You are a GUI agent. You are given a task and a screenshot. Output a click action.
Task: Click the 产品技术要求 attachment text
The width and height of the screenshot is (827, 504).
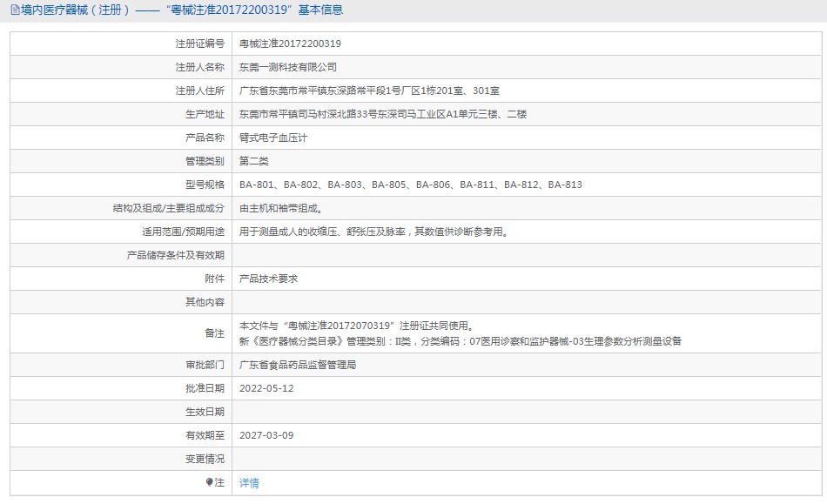(x=268, y=279)
